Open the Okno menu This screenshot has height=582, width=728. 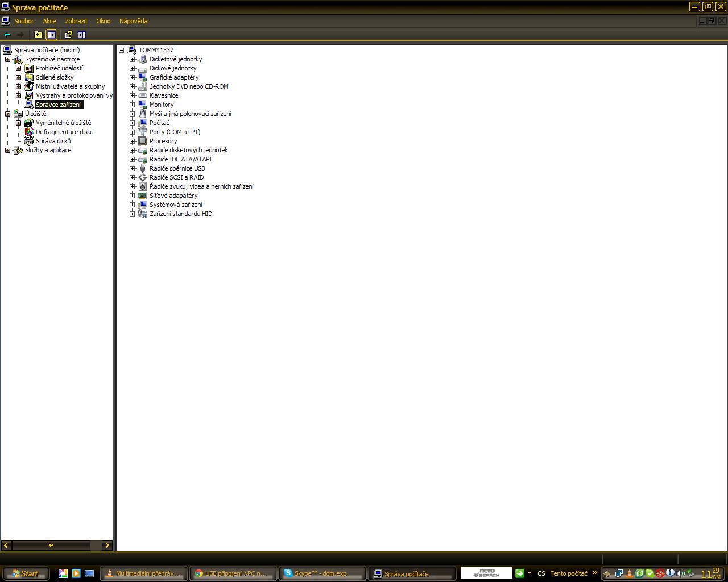click(104, 21)
